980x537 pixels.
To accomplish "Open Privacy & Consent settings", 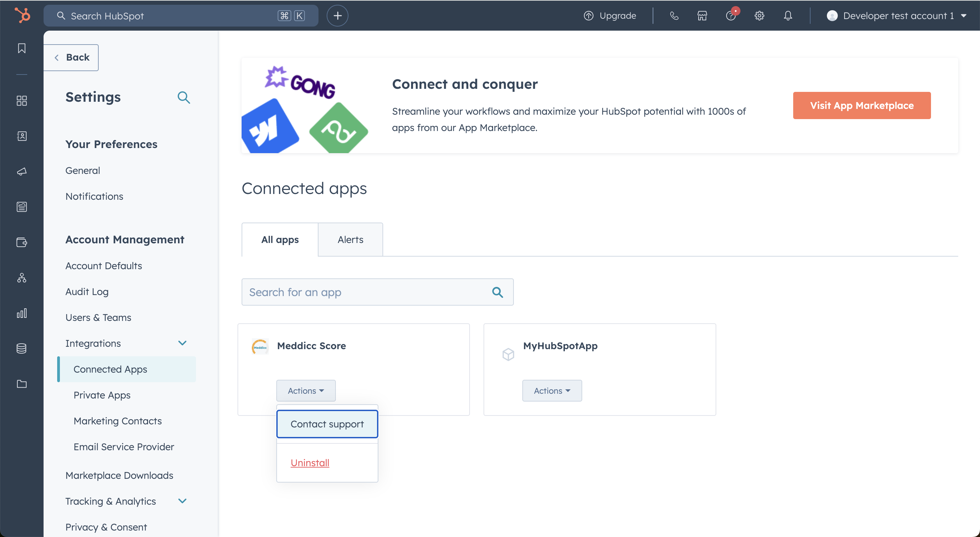I will point(106,527).
